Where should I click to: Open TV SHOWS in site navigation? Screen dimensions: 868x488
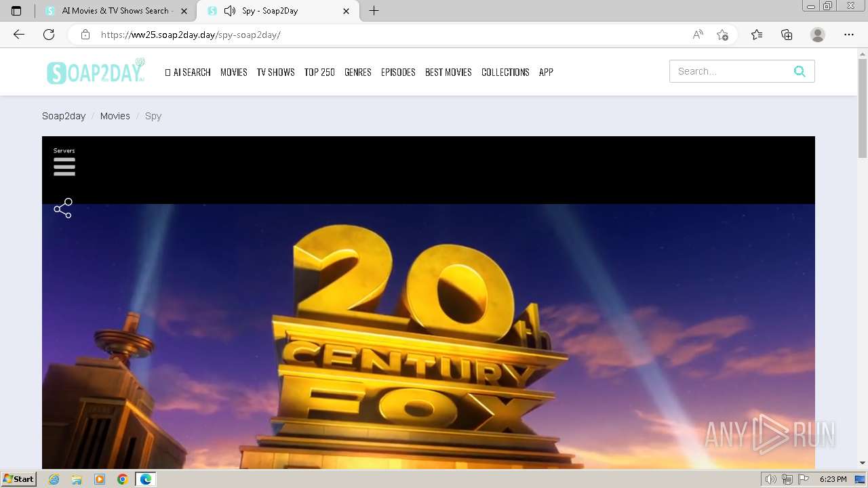point(275,72)
